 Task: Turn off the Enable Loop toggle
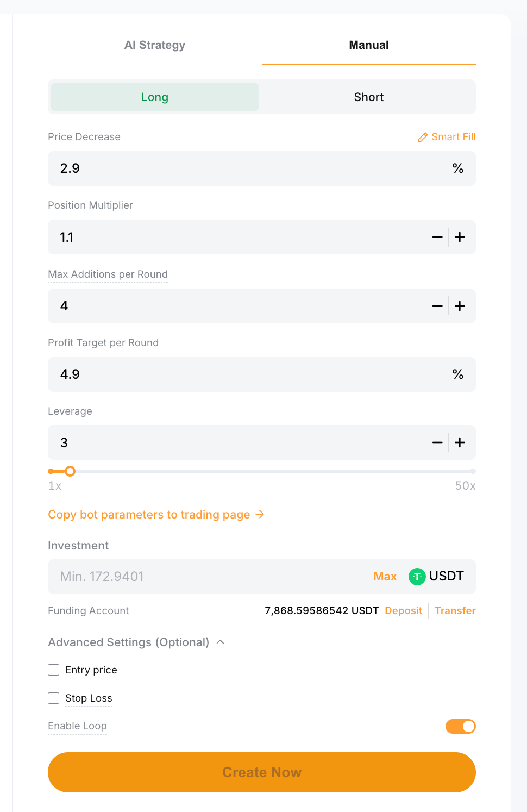click(x=461, y=726)
